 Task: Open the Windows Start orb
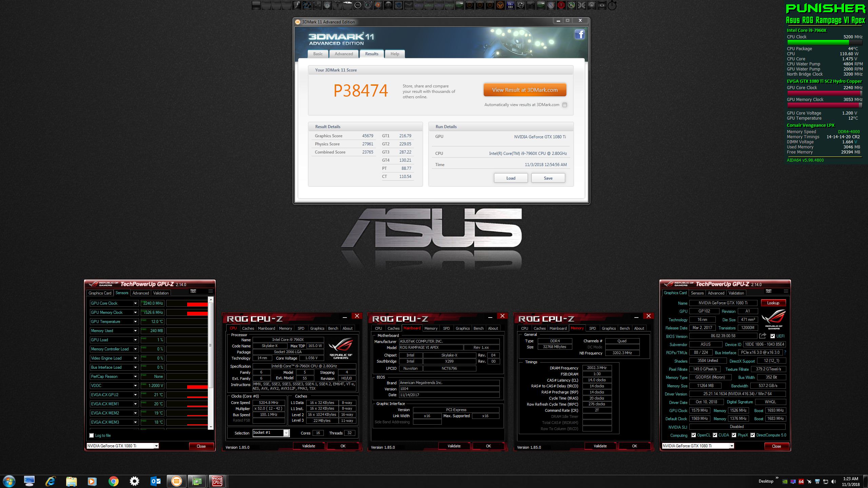click(9, 481)
